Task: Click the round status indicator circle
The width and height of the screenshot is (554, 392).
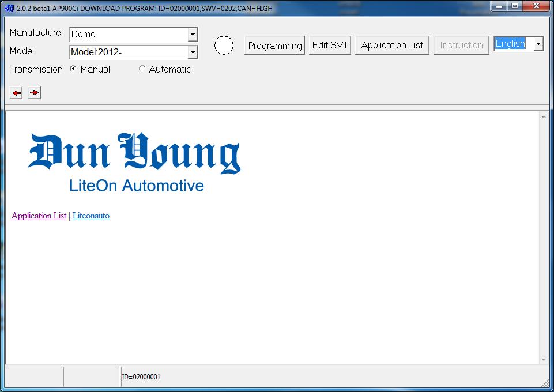Action: [224, 45]
